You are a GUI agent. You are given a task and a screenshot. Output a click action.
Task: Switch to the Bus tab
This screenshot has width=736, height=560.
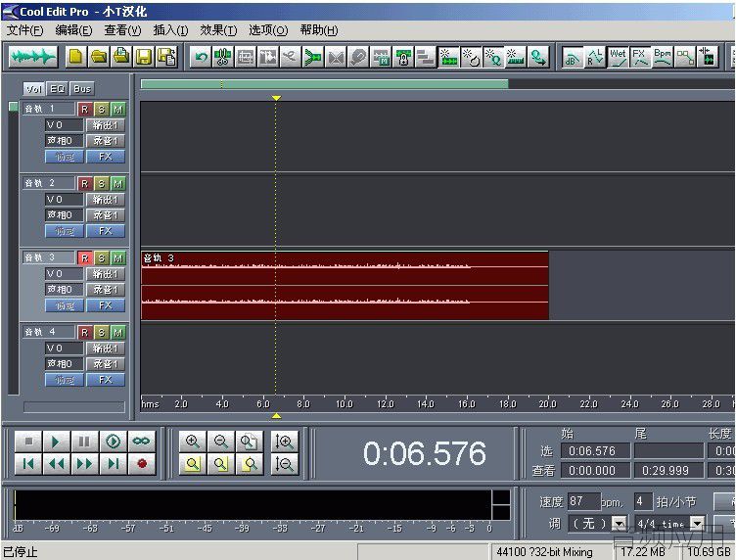(x=82, y=89)
